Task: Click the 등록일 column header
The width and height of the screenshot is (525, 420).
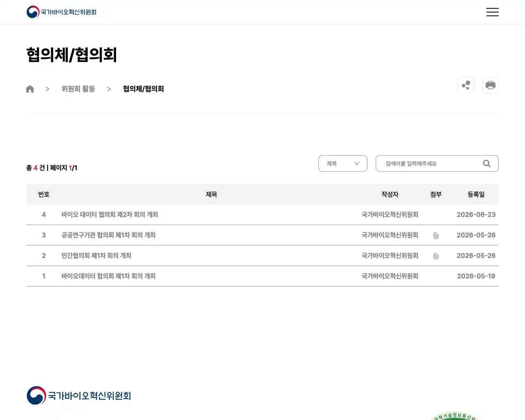Action: (476, 194)
